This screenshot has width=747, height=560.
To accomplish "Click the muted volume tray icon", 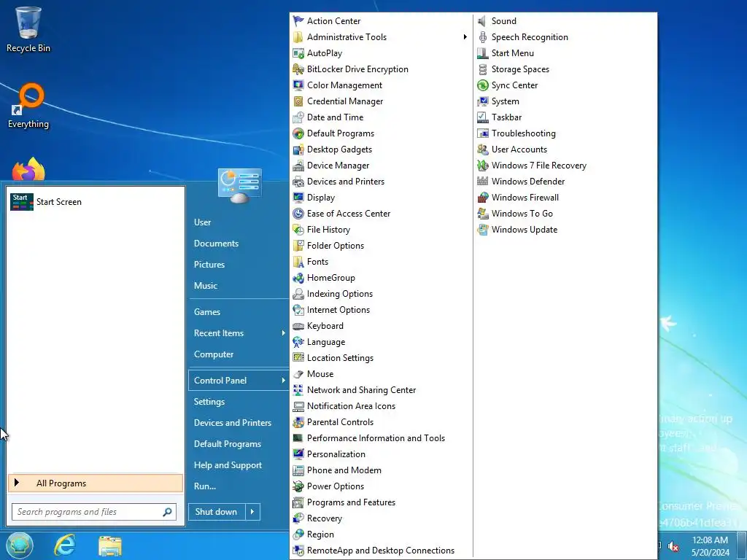I will tap(673, 546).
